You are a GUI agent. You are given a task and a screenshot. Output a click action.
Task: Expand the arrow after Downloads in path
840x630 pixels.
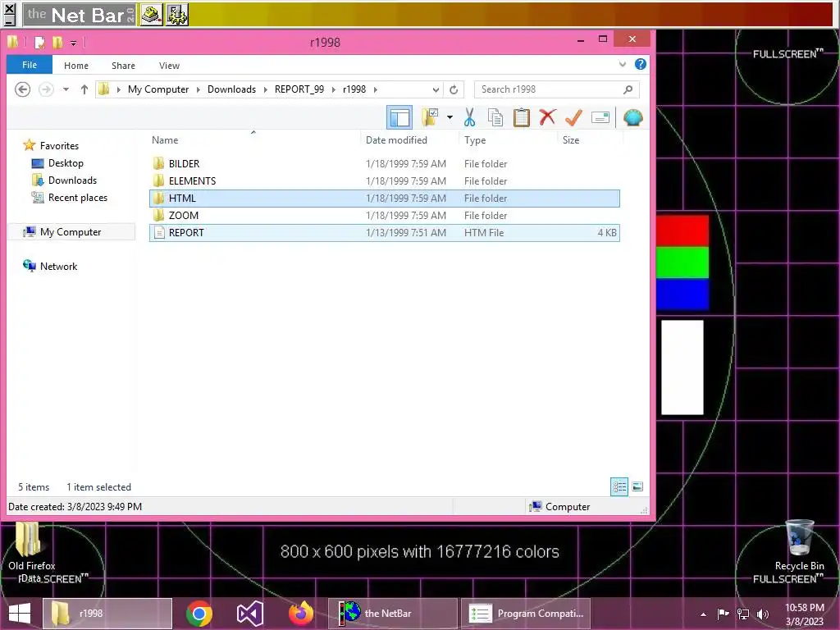click(x=265, y=89)
